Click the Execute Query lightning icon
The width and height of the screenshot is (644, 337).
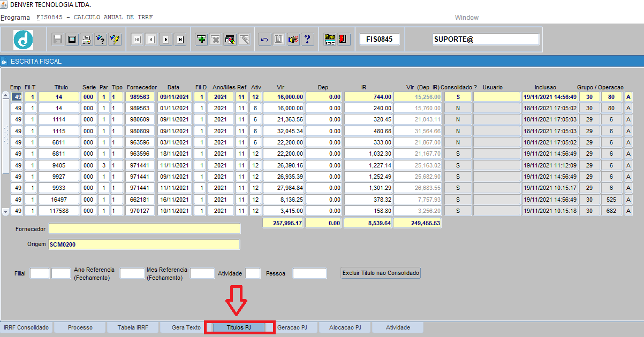point(115,40)
